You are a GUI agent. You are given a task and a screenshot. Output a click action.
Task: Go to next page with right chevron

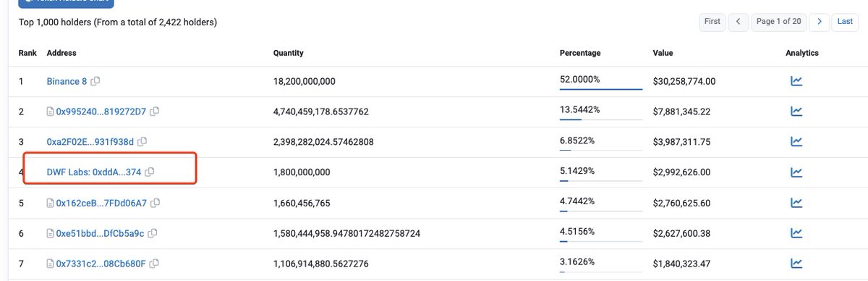click(819, 22)
